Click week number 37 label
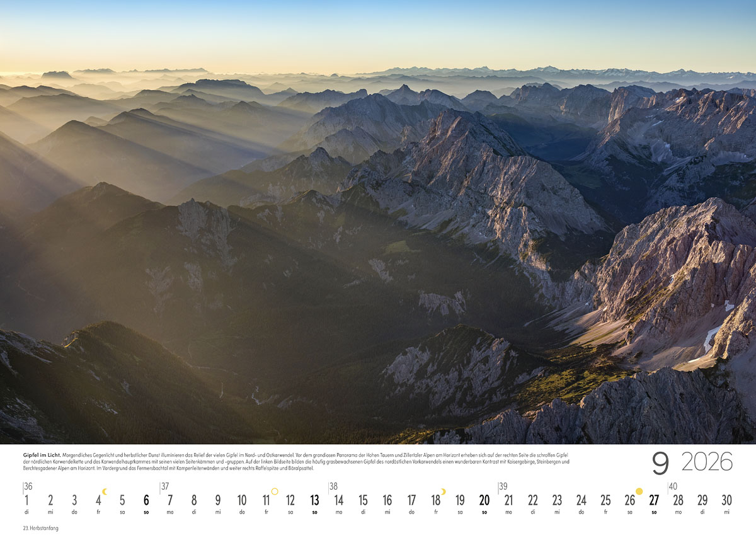This screenshot has width=756, height=540. tap(165, 486)
